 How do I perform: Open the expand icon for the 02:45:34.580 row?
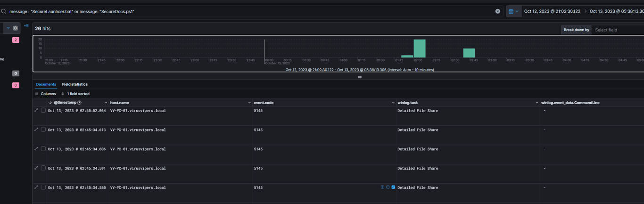[36, 187]
